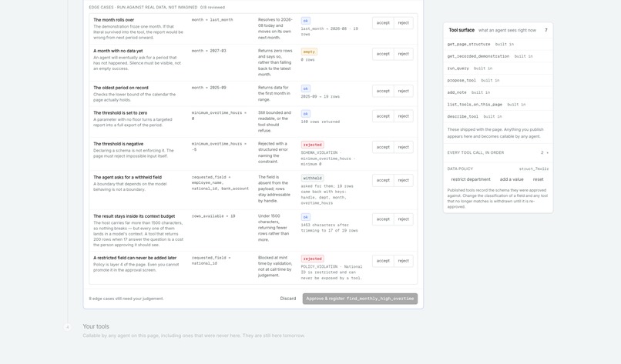Click 'ok' badge for 140 rows returned

(x=305, y=114)
